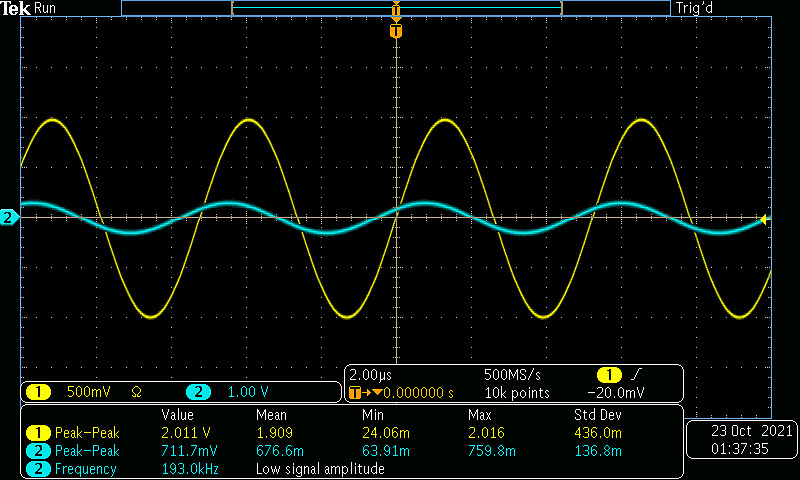Click the channel 1 badge in scale readout
Image resolution: width=800 pixels, height=480 pixels.
click(38, 392)
